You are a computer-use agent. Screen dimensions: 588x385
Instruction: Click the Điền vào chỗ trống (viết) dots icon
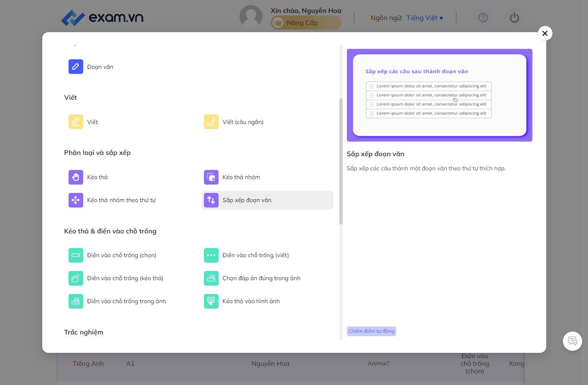point(211,255)
